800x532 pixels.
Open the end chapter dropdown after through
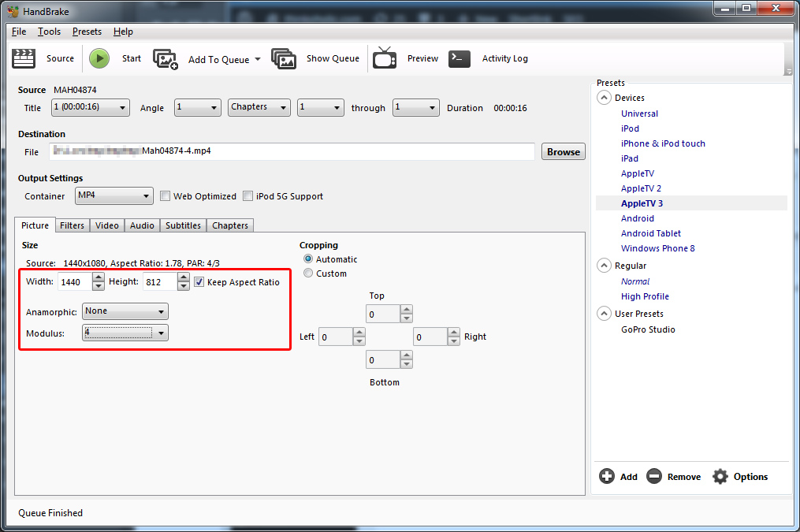416,108
